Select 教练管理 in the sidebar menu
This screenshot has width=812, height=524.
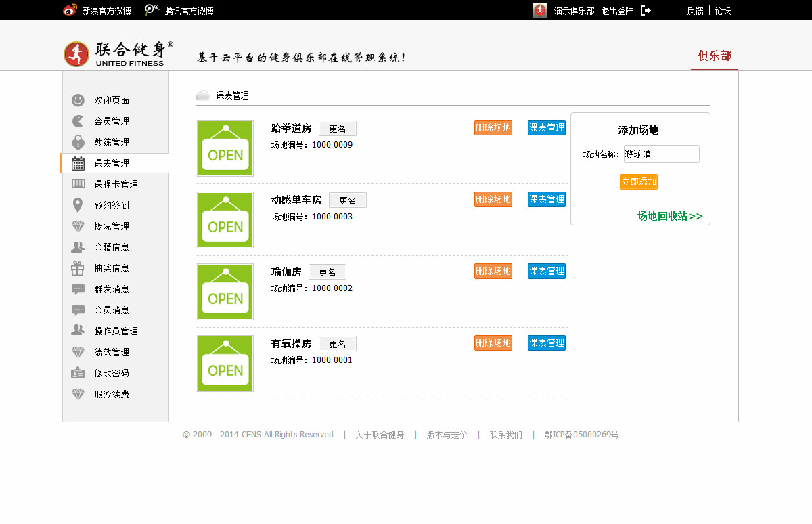(112, 142)
